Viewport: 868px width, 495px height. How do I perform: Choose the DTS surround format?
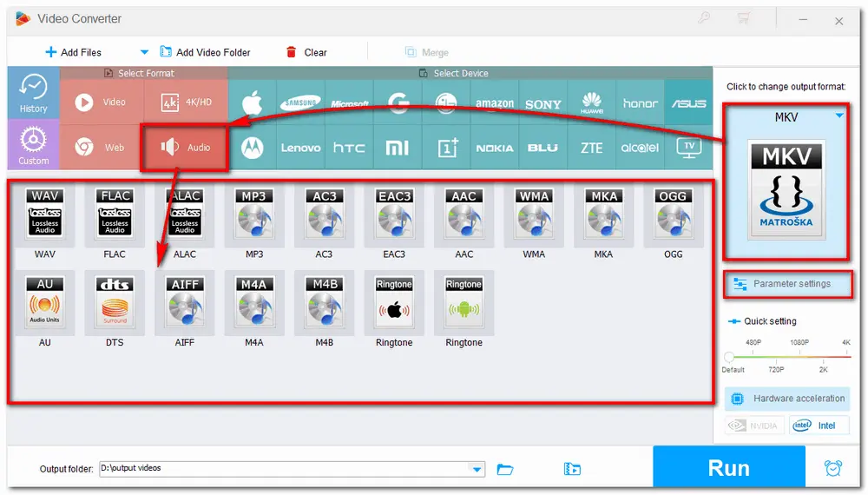click(115, 303)
